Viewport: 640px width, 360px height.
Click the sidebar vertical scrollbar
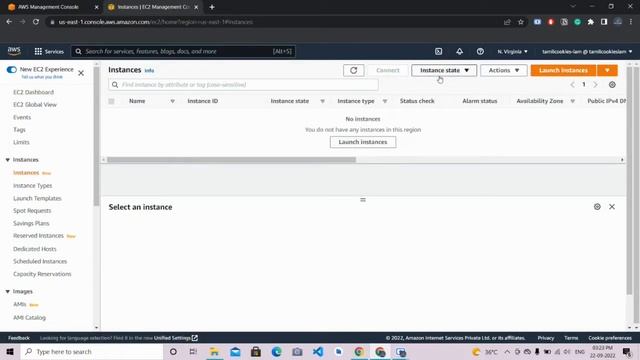pos(96,136)
